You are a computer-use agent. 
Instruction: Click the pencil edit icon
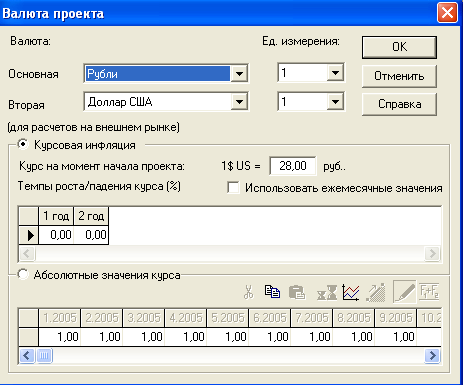405,292
